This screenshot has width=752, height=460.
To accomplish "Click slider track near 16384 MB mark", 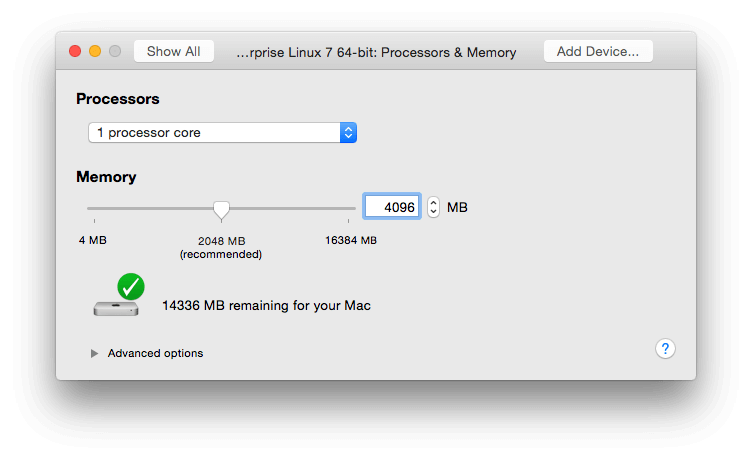I will click(348, 209).
